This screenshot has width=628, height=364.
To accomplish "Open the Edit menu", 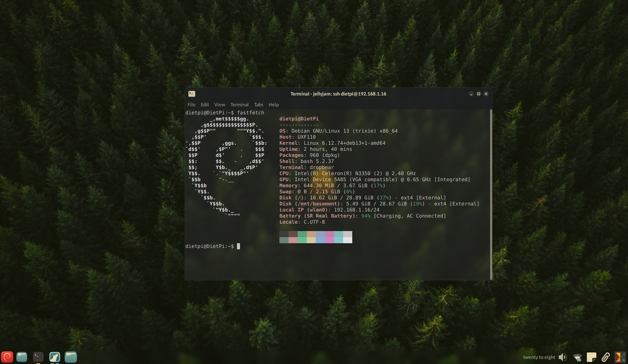I will pos(205,105).
